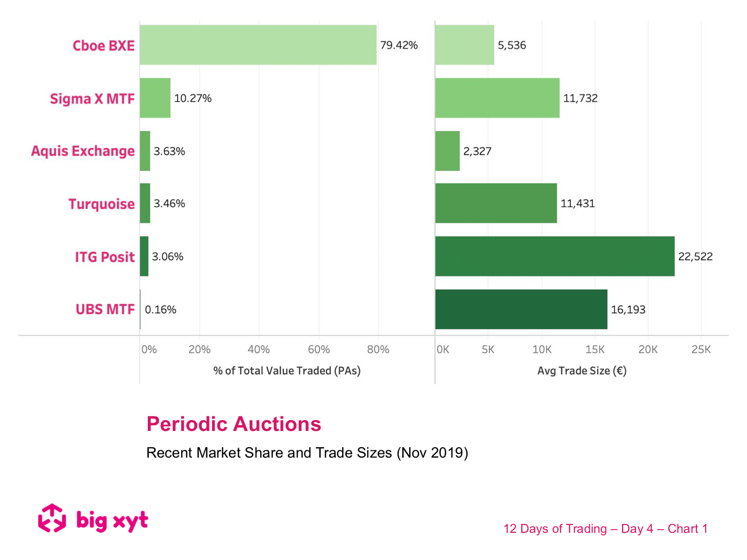Click the 'Recent Market Share and Trade Sizes' subtitle
Image resolution: width=747 pixels, height=560 pixels.
(x=307, y=452)
